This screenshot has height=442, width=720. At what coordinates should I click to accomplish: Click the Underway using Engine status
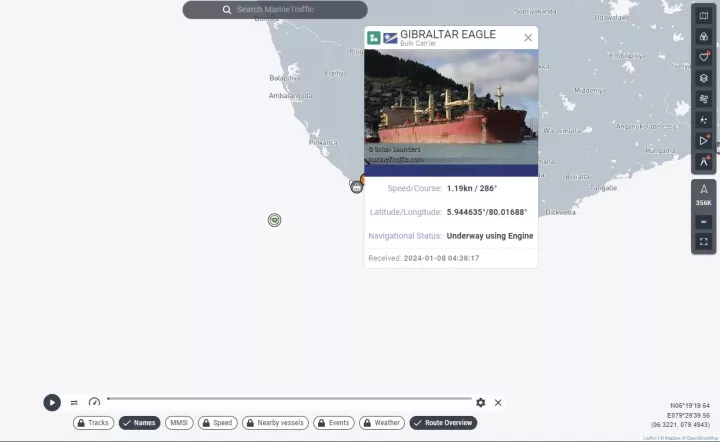click(x=490, y=236)
